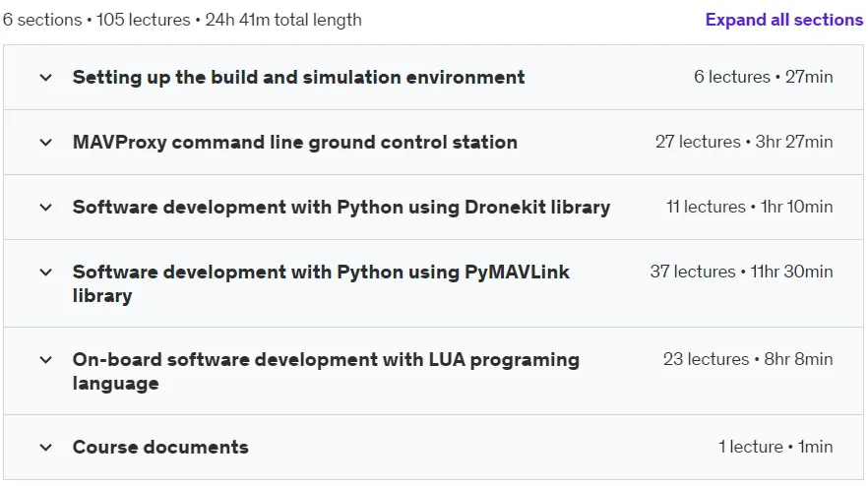
Task: Select the 'Course documents' section title
Action: point(160,447)
